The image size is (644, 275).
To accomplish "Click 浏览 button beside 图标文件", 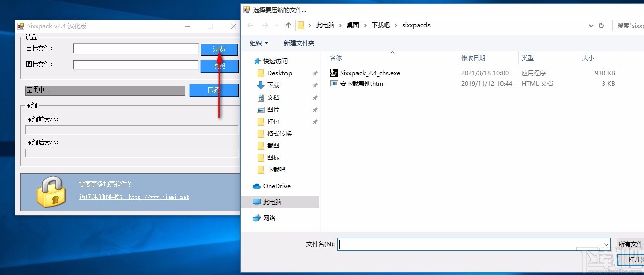I will point(220,66).
